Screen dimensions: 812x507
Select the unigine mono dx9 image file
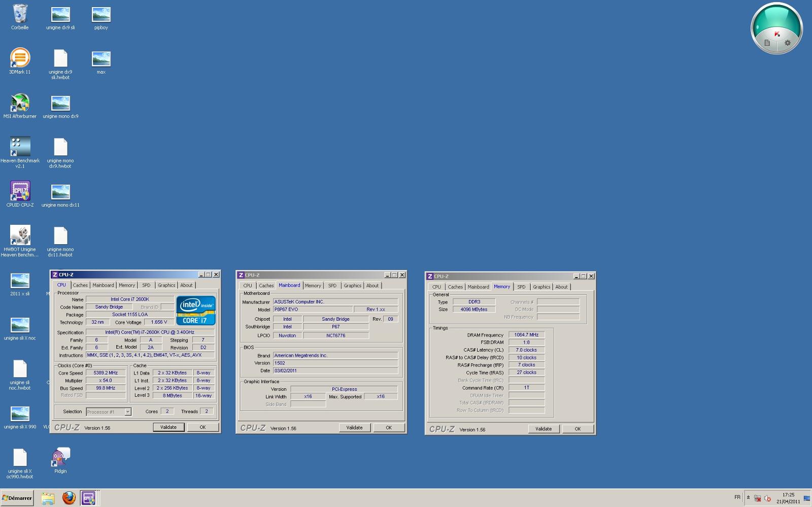[x=60, y=106]
